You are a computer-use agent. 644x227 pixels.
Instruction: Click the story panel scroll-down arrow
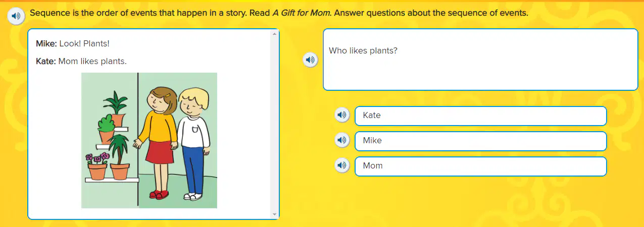click(275, 214)
